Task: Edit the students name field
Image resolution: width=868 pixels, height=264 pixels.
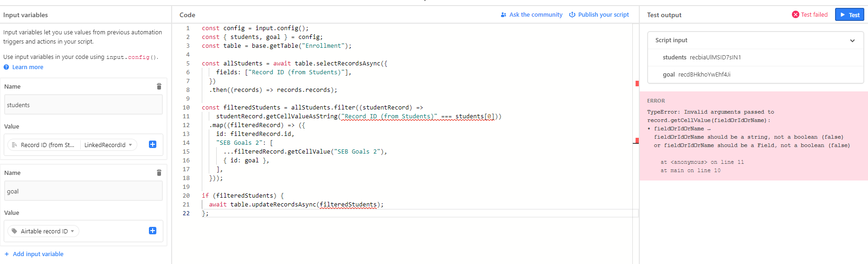Action: tap(84, 105)
